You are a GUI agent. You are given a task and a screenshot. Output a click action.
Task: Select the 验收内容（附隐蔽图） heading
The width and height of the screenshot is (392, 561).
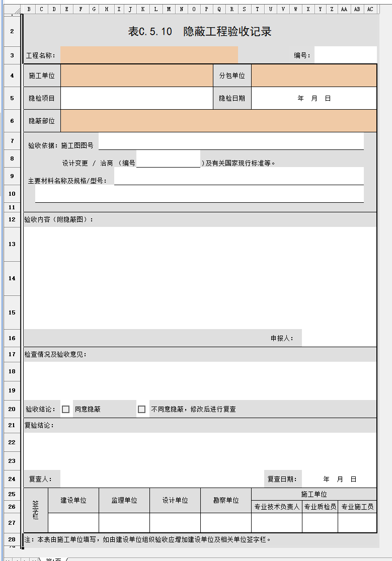click(59, 219)
